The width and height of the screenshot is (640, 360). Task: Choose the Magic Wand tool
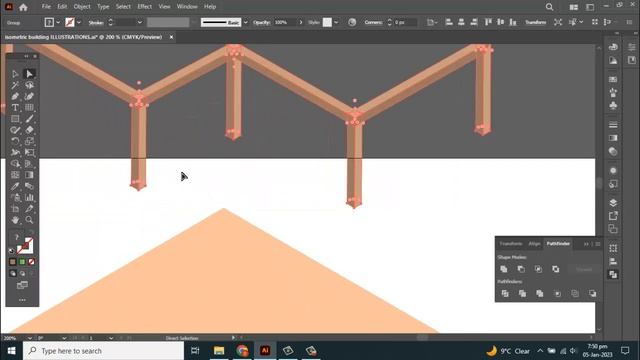15,85
